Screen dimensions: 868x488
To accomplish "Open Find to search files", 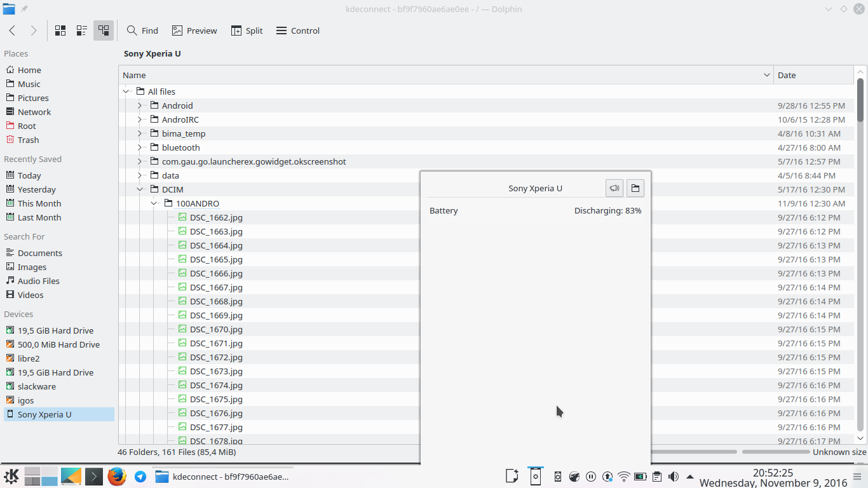I will (142, 30).
